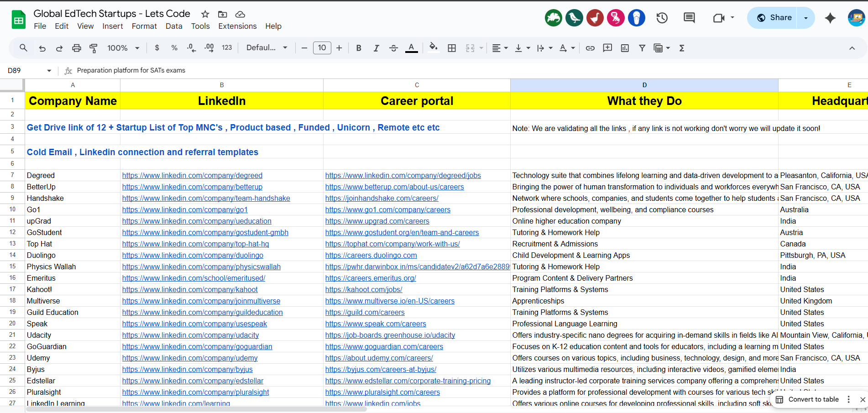Open the functions sigma menu
The width and height of the screenshot is (868, 413).
682,48
